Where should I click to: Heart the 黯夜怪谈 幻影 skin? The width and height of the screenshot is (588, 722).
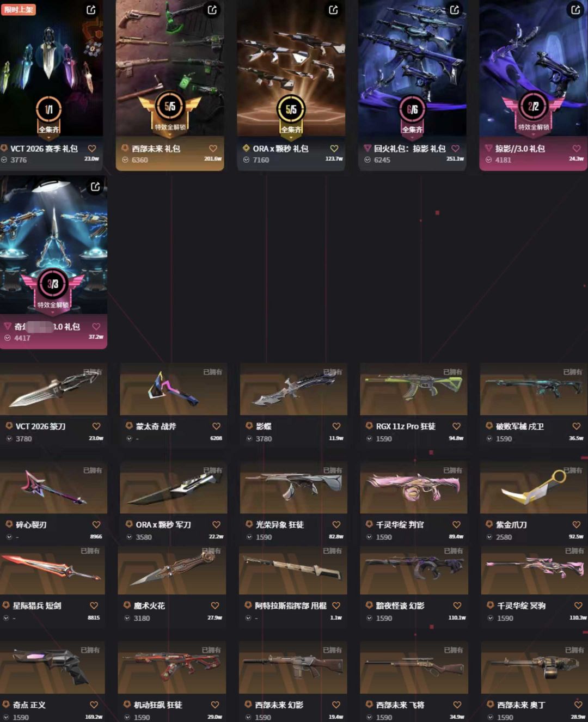click(457, 605)
